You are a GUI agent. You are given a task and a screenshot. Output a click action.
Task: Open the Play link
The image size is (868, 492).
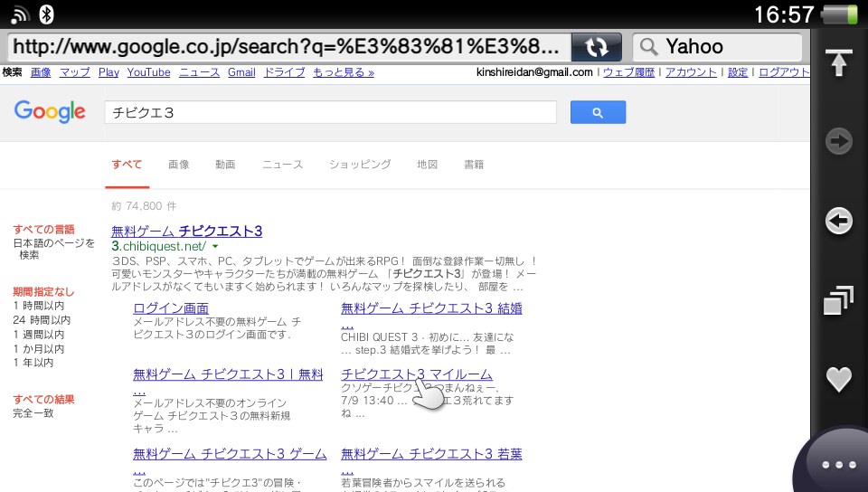click(108, 72)
